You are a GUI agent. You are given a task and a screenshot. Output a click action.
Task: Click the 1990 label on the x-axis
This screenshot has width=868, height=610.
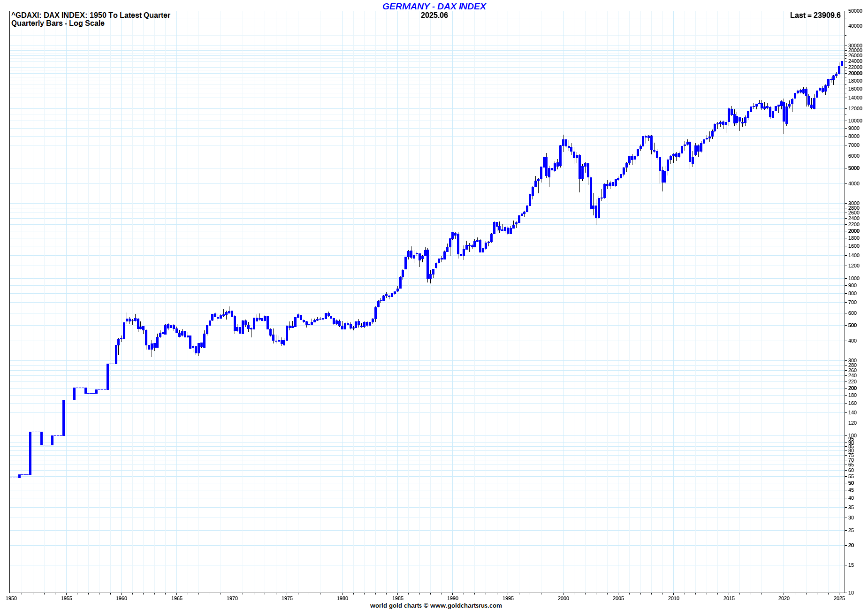coord(453,598)
